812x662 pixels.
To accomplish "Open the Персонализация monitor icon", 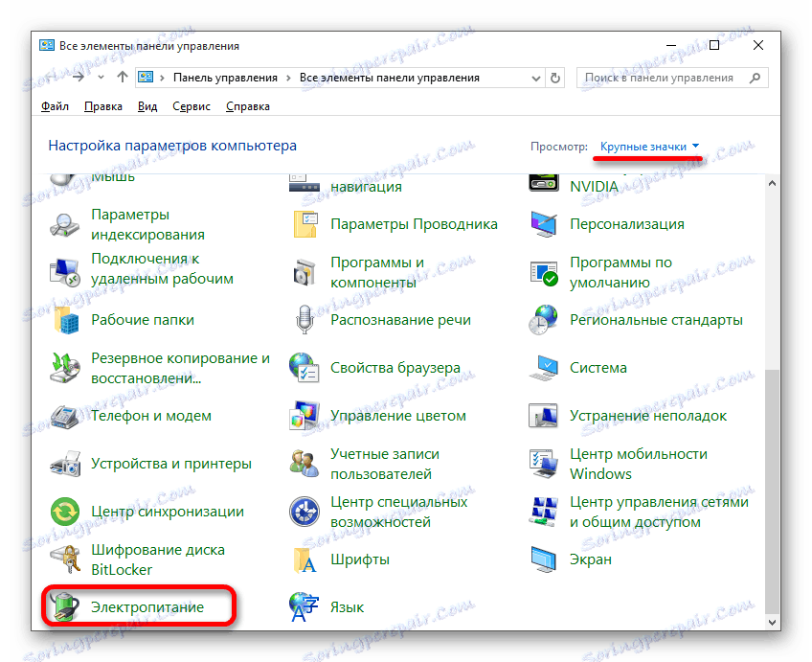I will [x=543, y=225].
